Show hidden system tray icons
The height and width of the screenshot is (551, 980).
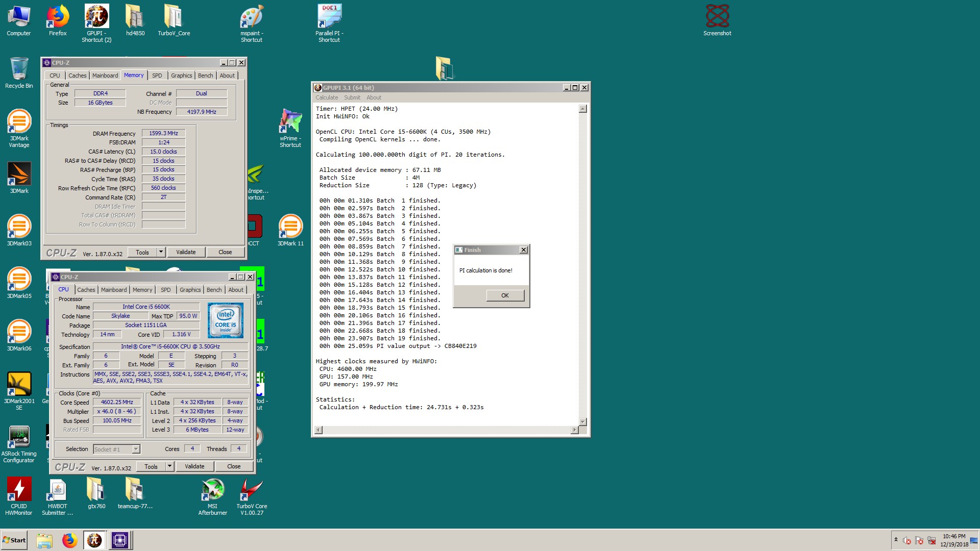896,539
